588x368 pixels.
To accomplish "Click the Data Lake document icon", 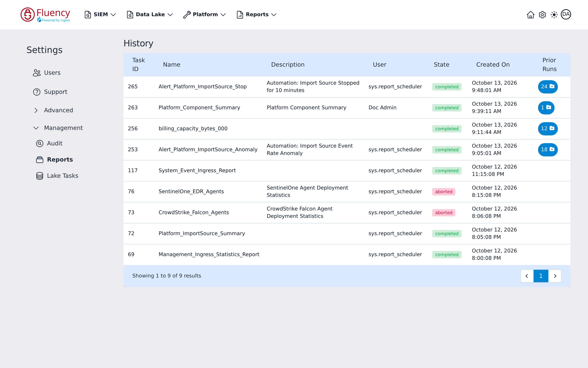I will click(x=130, y=15).
